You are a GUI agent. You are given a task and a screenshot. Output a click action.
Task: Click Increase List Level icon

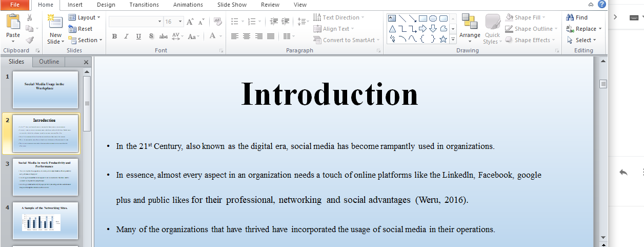click(x=286, y=22)
